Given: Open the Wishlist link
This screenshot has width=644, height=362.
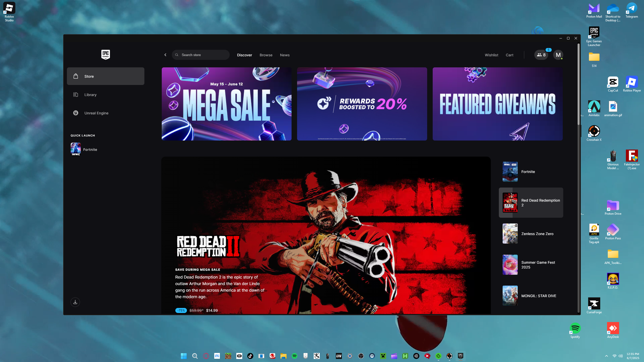Looking at the screenshot, I should [x=491, y=55].
